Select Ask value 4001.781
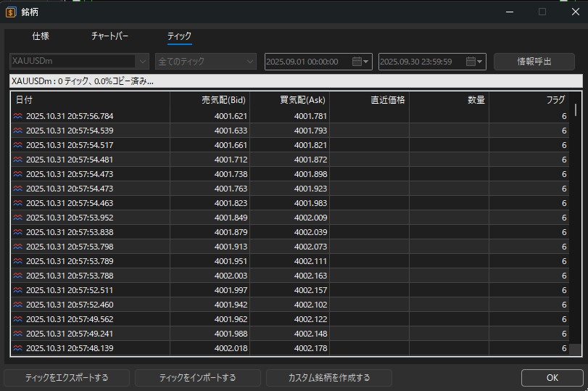The height and width of the screenshot is (391, 588). click(x=310, y=116)
